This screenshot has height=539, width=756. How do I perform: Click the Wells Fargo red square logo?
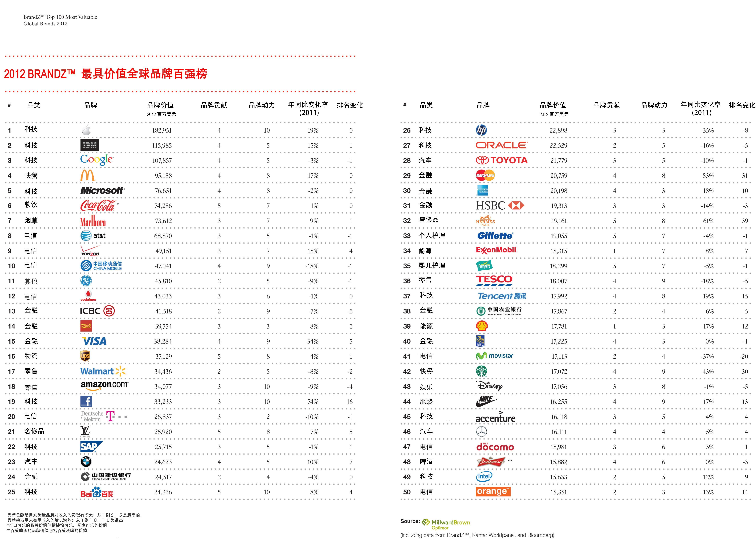86,326
